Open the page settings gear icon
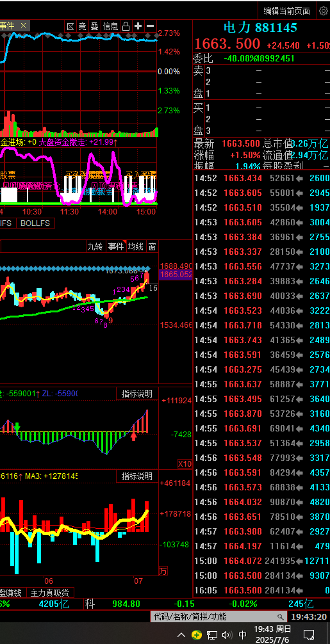The image size is (330, 644). point(324,11)
